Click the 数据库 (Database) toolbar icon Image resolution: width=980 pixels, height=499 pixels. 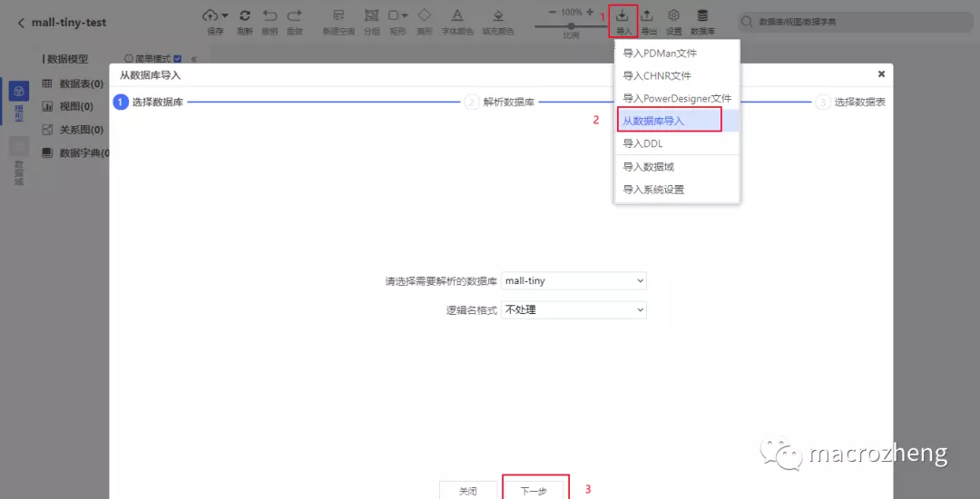(702, 16)
